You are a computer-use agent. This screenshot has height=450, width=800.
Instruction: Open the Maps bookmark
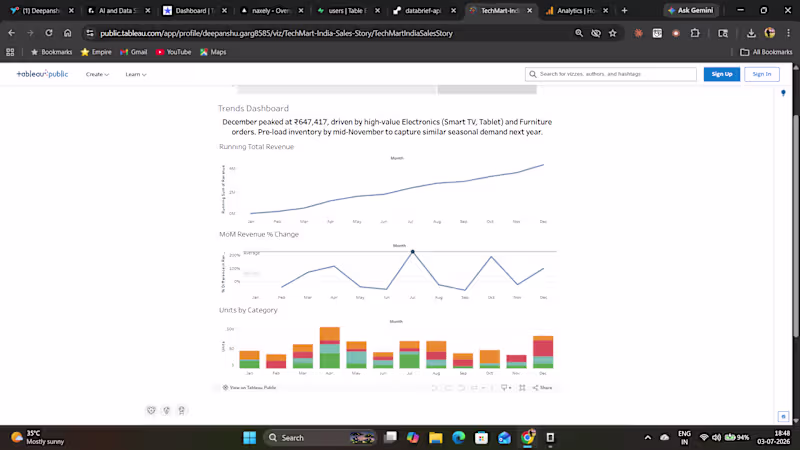click(213, 52)
